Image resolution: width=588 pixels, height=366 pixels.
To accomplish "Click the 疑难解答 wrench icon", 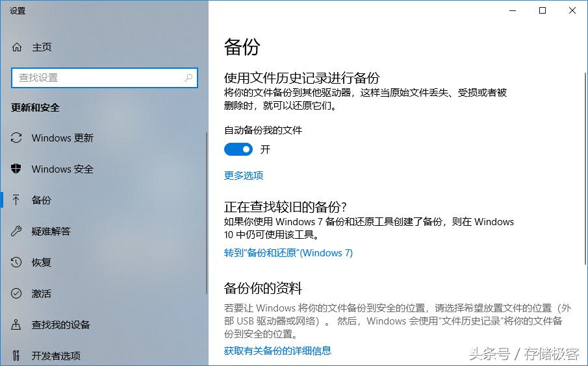I will pyautogui.click(x=17, y=231).
